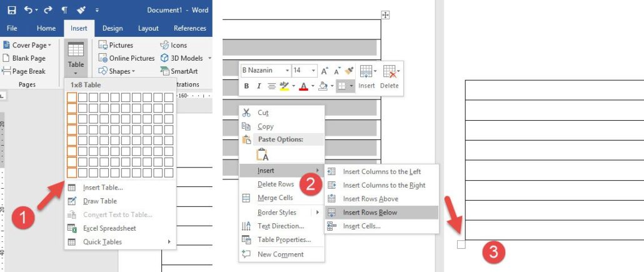Click the red font color button
644x272 pixels.
click(303, 86)
